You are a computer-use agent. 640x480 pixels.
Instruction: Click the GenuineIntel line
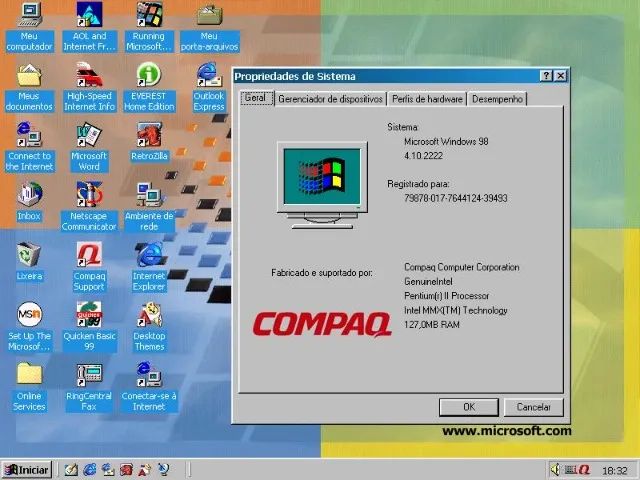click(x=428, y=282)
